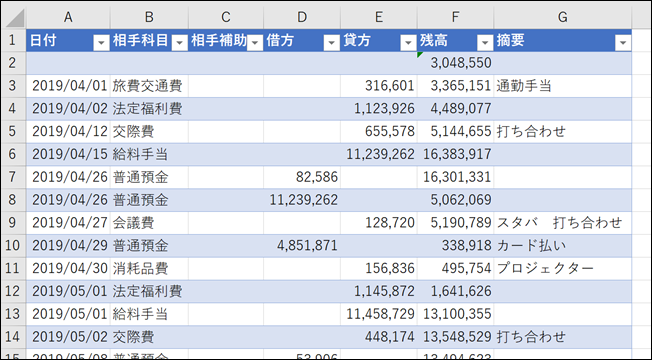Open the 貸方 filter dropdown

[408, 42]
